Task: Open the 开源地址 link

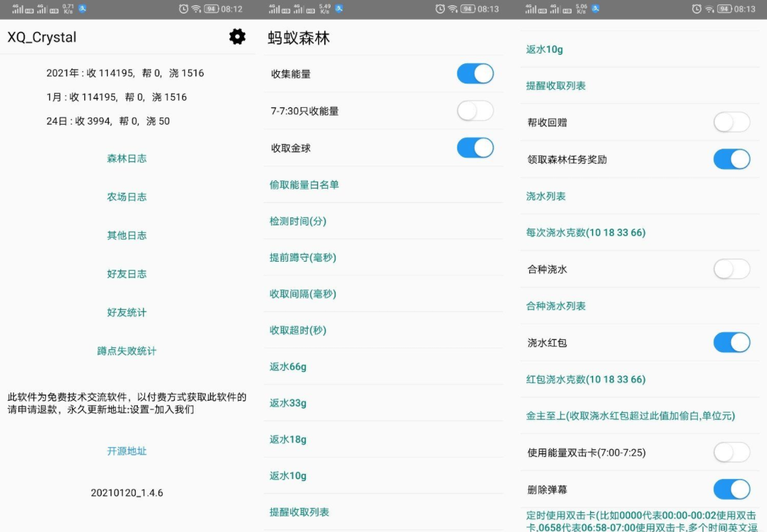Action: (127, 451)
